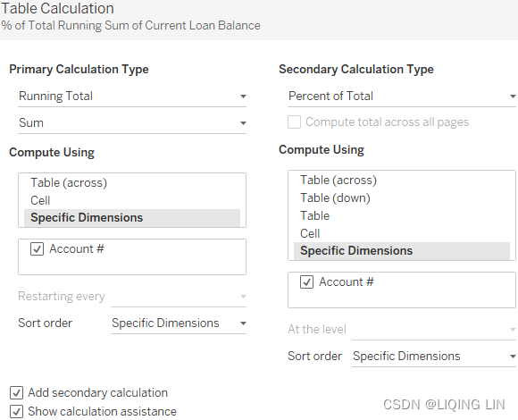Uncheck Account # in secondary Compute Using
The height and width of the screenshot is (420, 518).
(306, 282)
